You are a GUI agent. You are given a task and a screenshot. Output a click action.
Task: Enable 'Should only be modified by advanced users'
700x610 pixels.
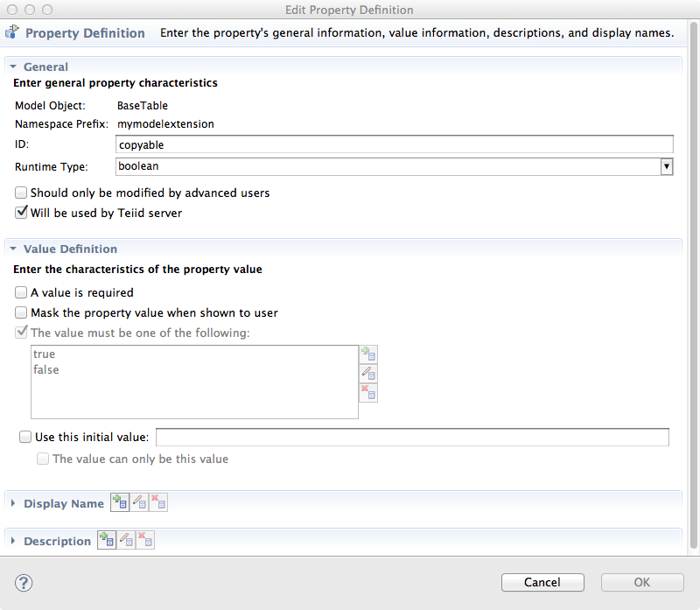coord(20,193)
